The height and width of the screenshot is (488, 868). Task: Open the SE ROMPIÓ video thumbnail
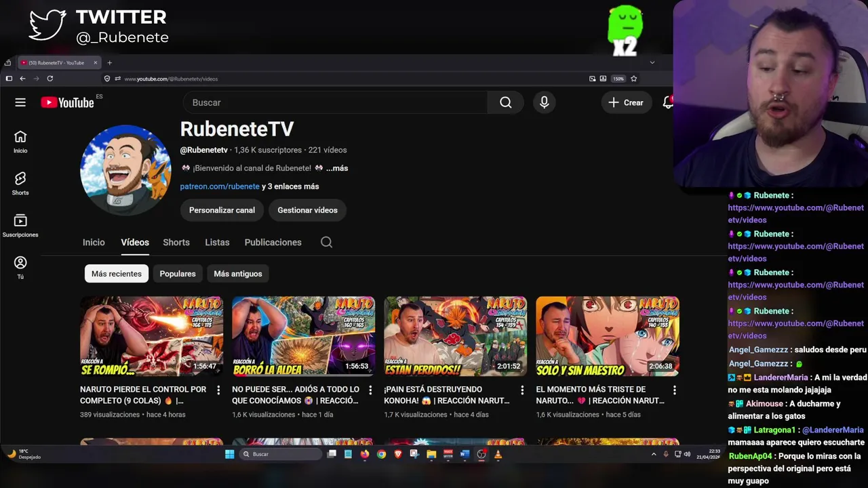pos(151,336)
